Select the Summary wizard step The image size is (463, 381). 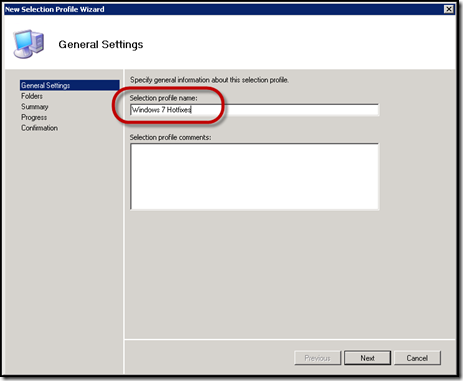click(x=35, y=107)
